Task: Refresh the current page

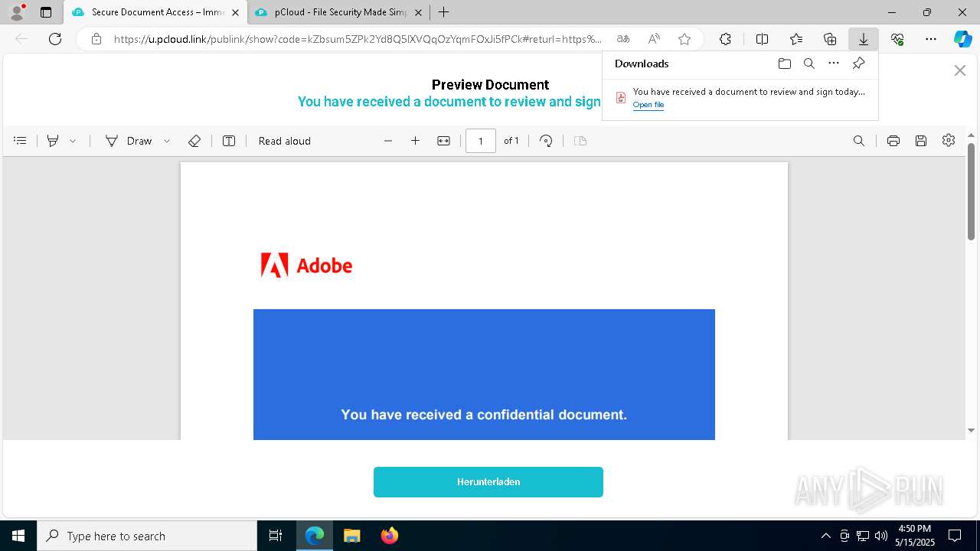Action: (x=55, y=39)
